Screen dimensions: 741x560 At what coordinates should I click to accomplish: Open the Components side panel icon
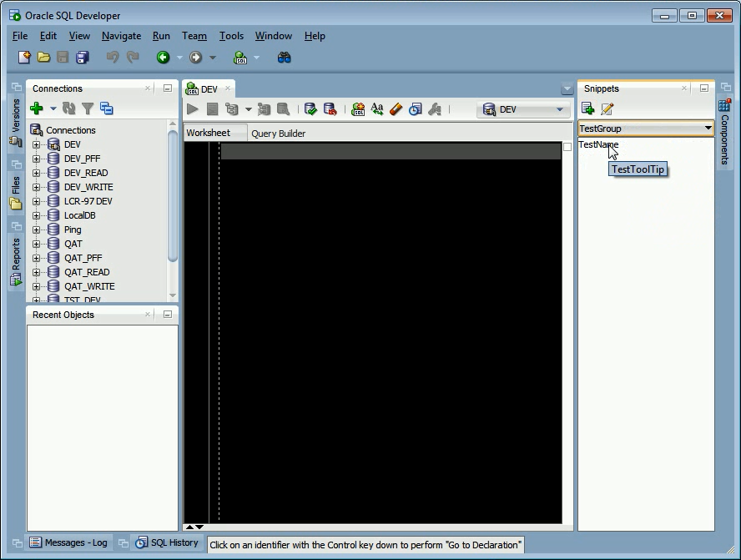point(724,104)
